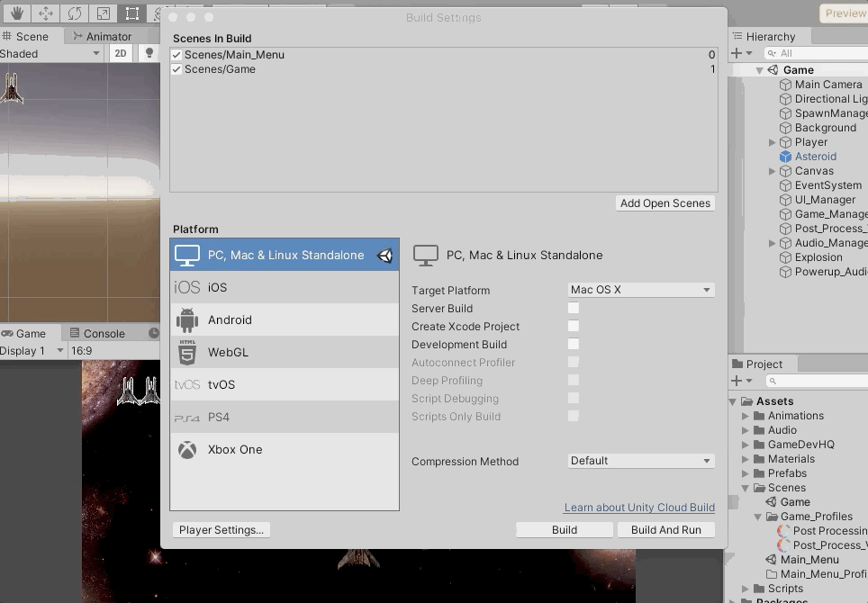Expand Canvas object in Hierarchy
The width and height of the screenshot is (868, 603).
point(773,171)
